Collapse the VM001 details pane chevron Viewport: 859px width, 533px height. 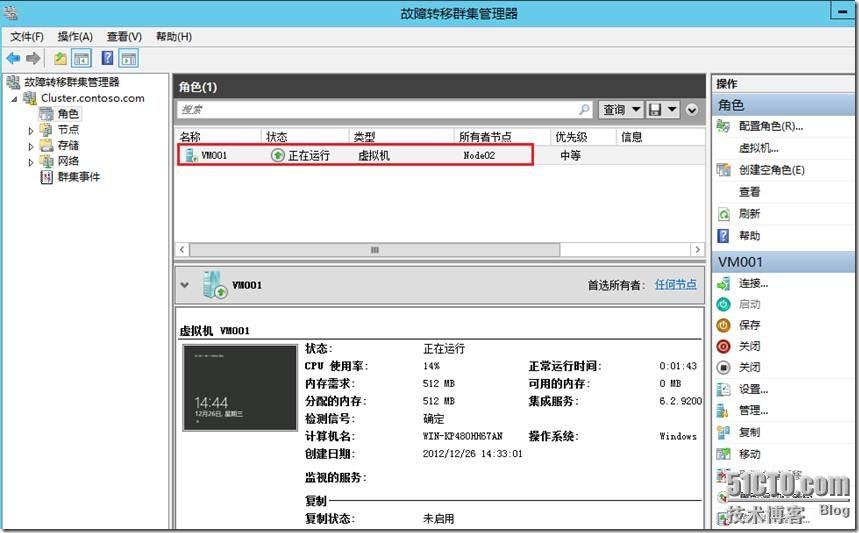click(185, 285)
